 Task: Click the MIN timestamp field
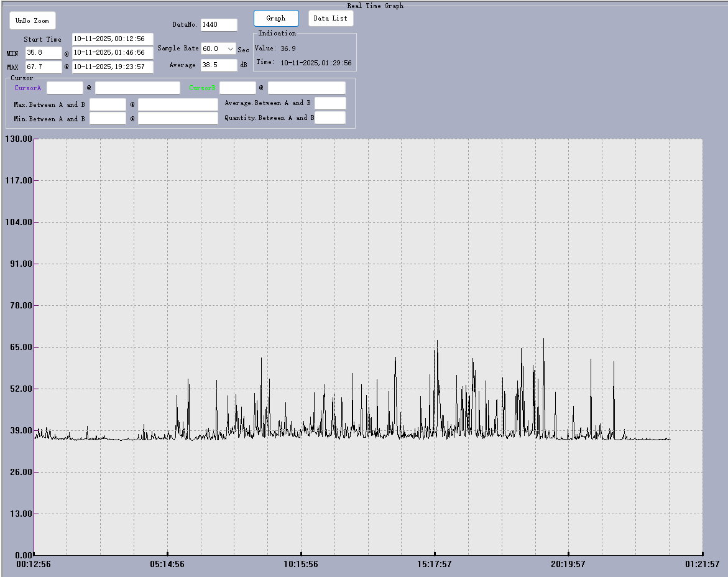pos(113,53)
